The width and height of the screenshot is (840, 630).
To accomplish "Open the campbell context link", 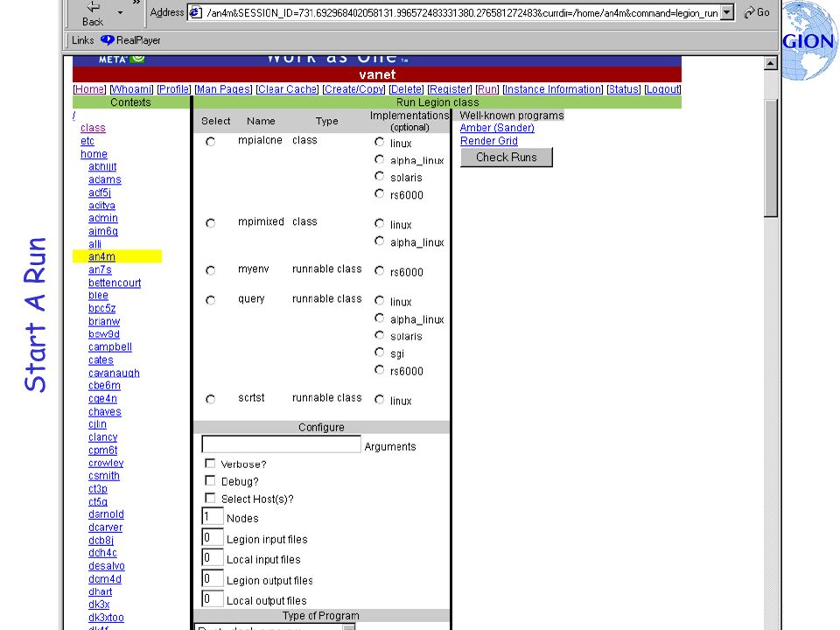I will (110, 347).
